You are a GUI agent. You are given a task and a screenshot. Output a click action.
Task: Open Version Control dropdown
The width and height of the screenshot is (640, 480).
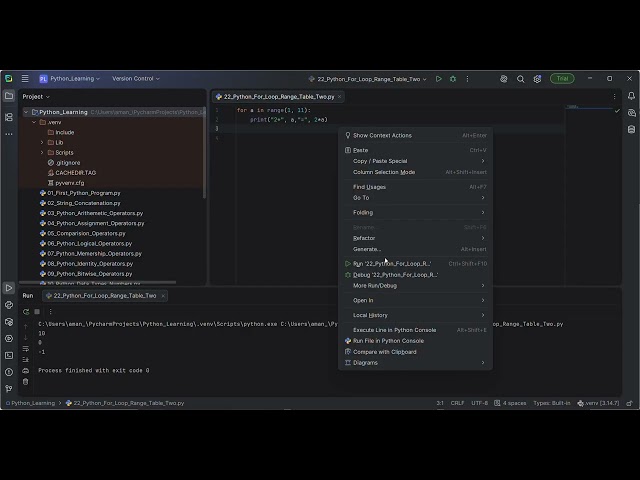click(136, 78)
